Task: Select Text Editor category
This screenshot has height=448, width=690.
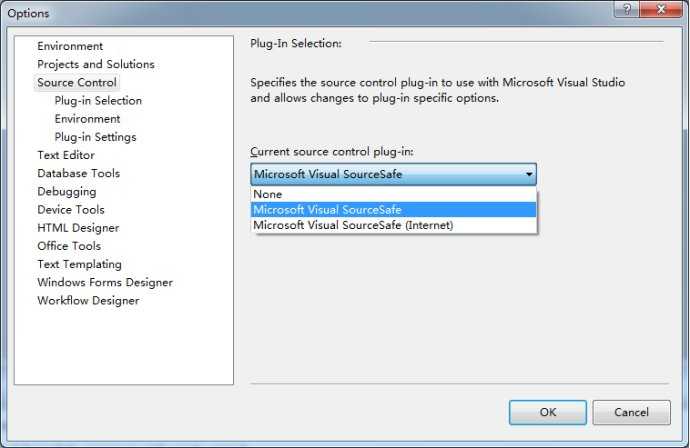Action: pos(66,155)
